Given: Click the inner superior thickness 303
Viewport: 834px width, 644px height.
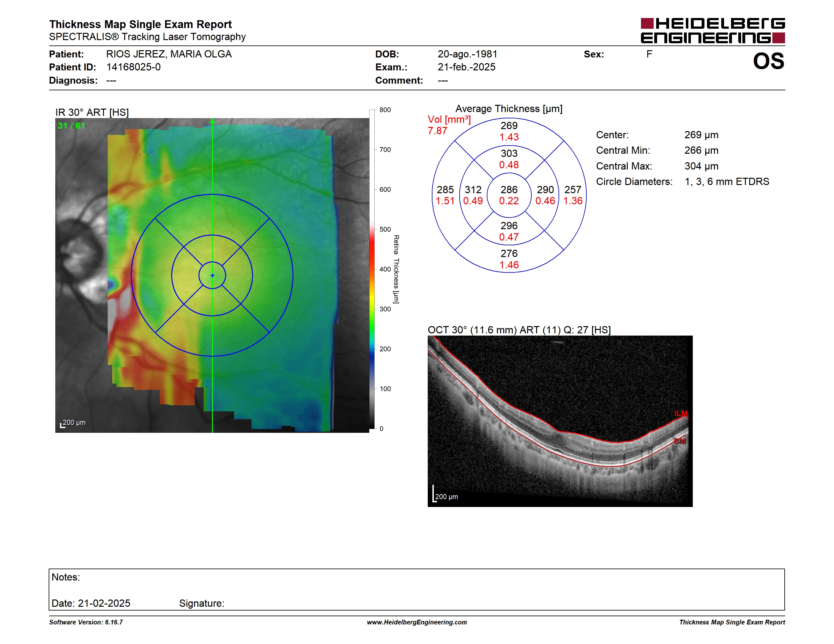Looking at the screenshot, I should (509, 153).
